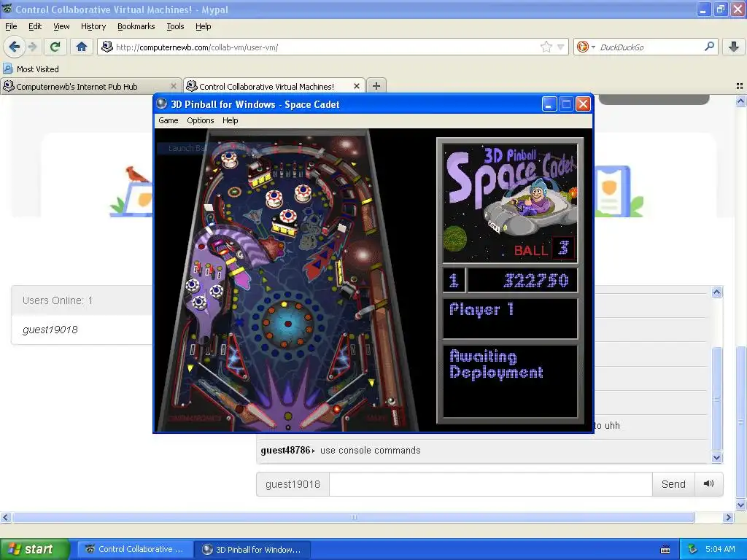Open the list all tabs icon
The height and width of the screenshot is (560, 747).
740,86
